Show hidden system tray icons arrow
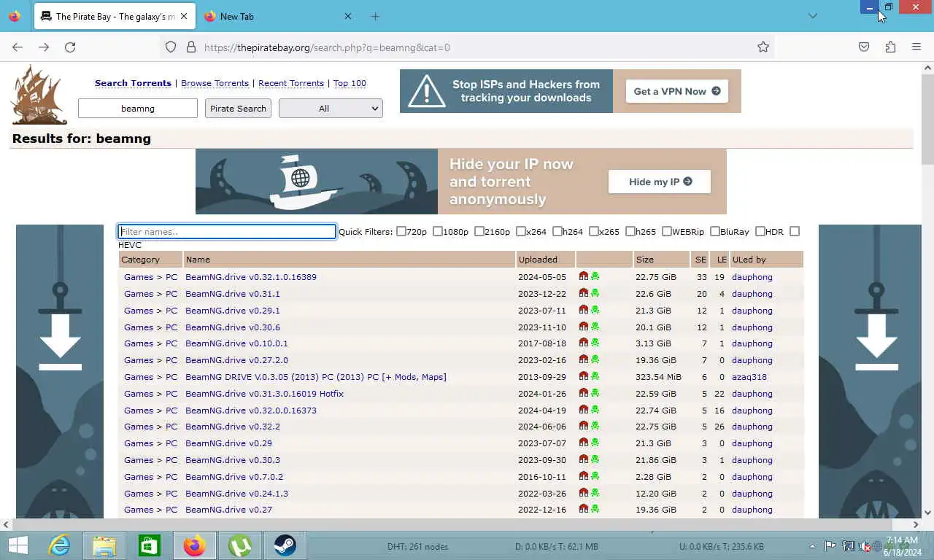The width and height of the screenshot is (934, 560). [813, 546]
